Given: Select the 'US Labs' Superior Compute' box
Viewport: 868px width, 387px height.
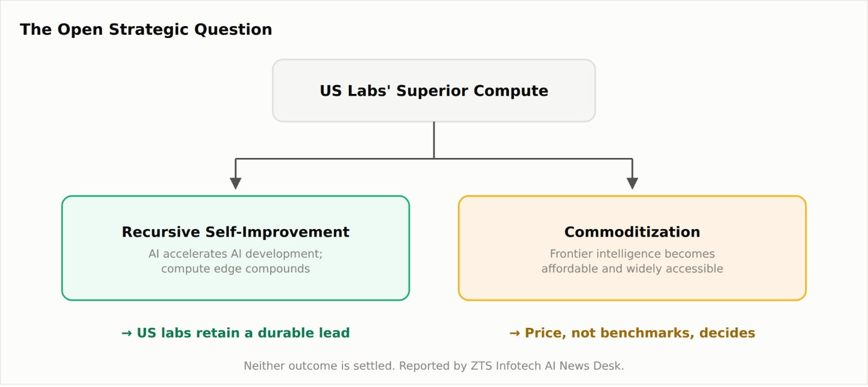Looking at the screenshot, I should pos(434,91).
